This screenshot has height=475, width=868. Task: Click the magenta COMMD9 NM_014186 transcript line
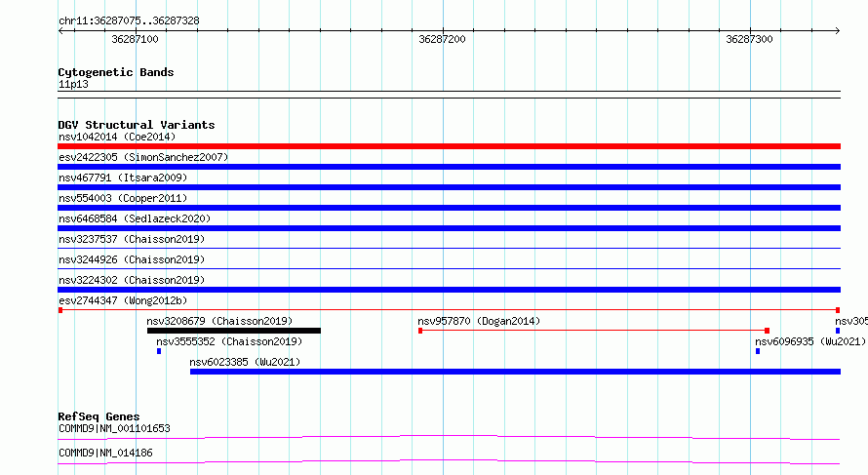pyautogui.click(x=449, y=461)
